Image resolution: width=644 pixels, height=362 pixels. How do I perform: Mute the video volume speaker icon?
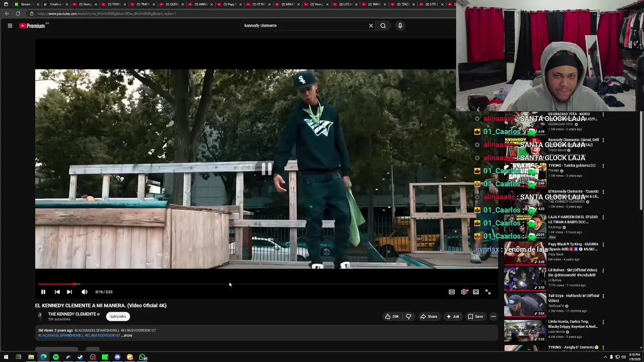[x=85, y=292]
